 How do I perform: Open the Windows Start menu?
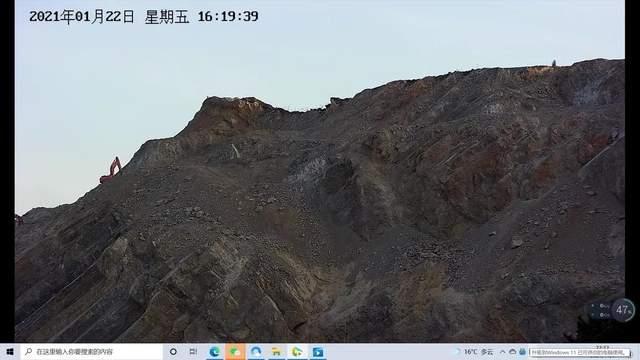pos(10,351)
